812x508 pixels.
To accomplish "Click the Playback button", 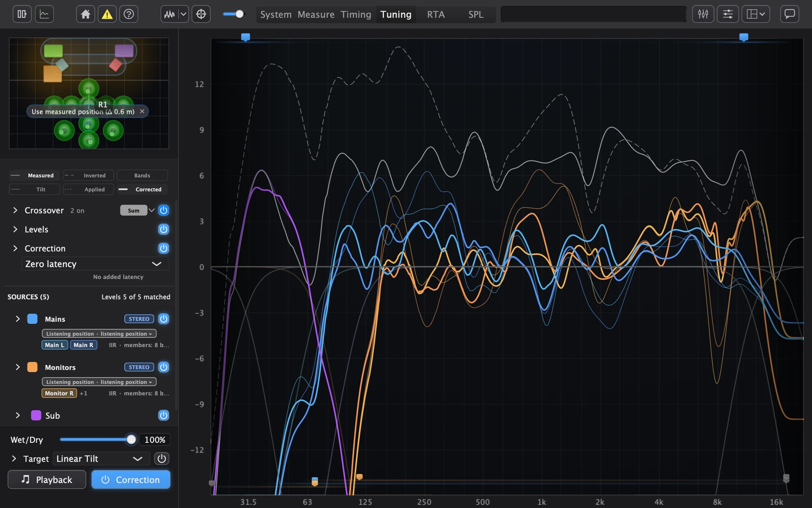I will click(47, 480).
